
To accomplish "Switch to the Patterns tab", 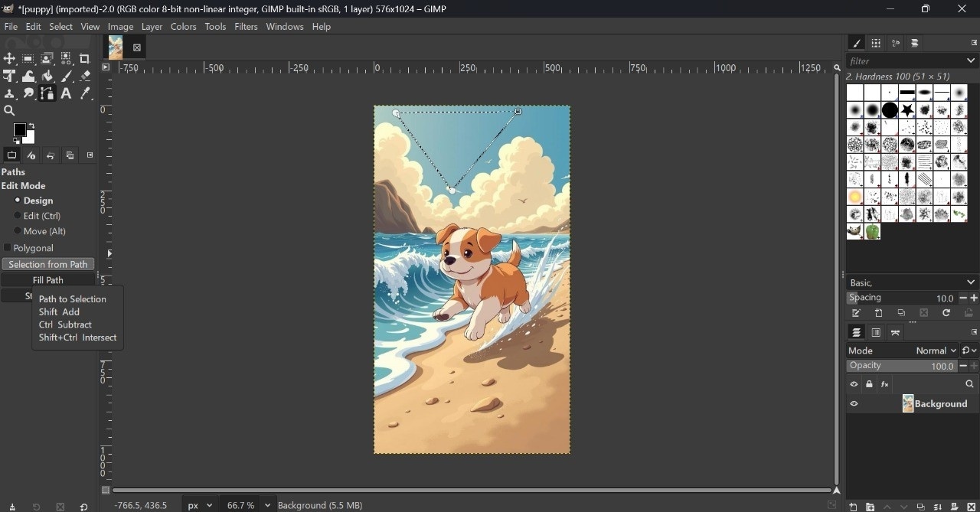I will 876,44.
